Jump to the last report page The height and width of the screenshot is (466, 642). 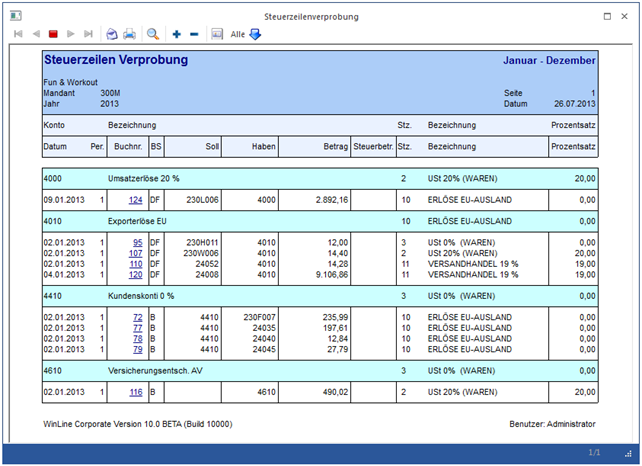click(x=88, y=34)
